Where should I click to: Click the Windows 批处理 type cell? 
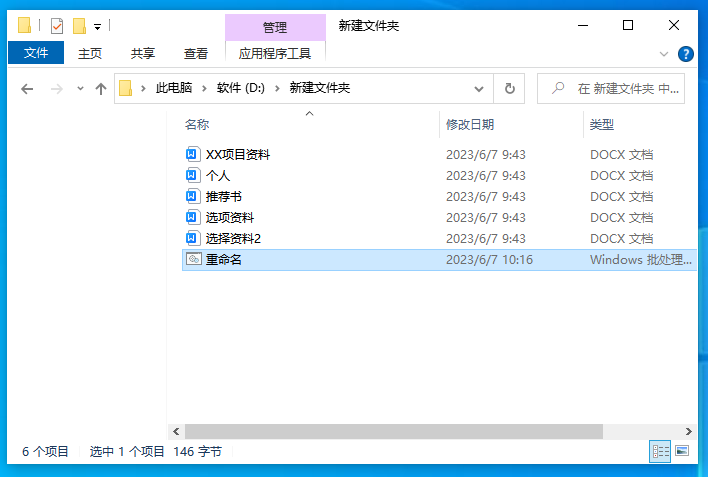coord(640,260)
